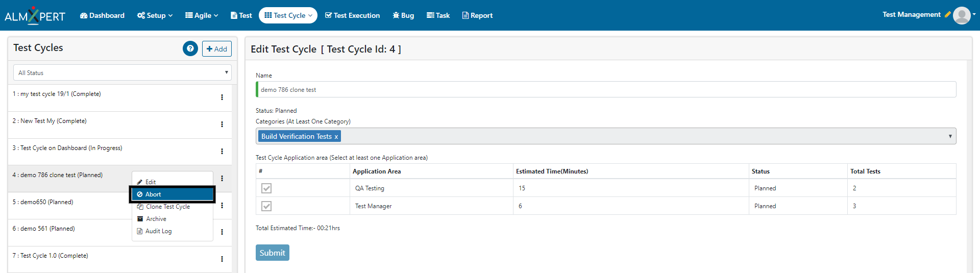Toggle the Test Manager application area checkbox
This screenshot has width=980, height=273.
pyautogui.click(x=266, y=206)
